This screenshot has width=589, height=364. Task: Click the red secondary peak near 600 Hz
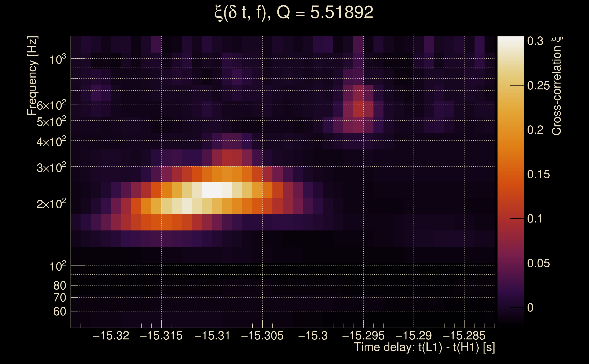pos(358,109)
